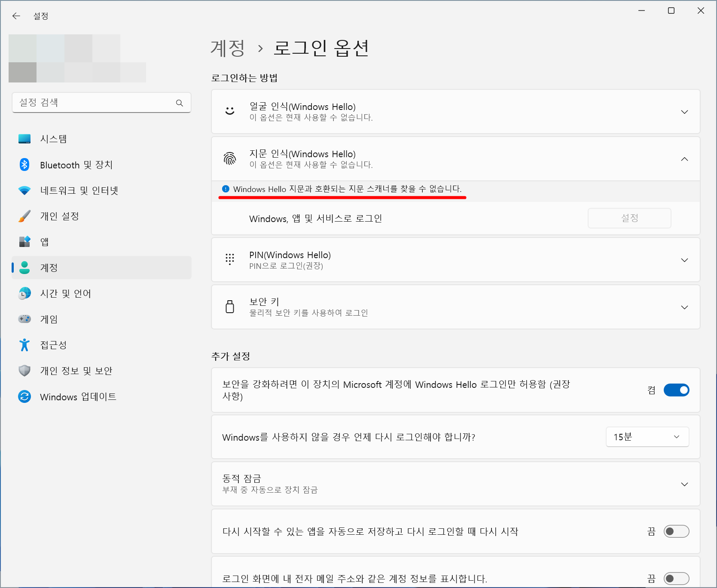Click 부재 중 자동으로 장치 잠금 text

tap(270, 490)
